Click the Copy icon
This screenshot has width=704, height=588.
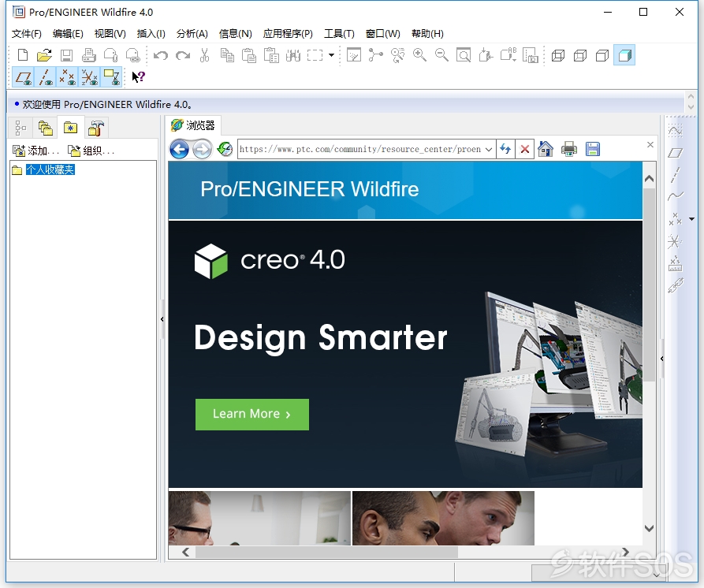(227, 55)
